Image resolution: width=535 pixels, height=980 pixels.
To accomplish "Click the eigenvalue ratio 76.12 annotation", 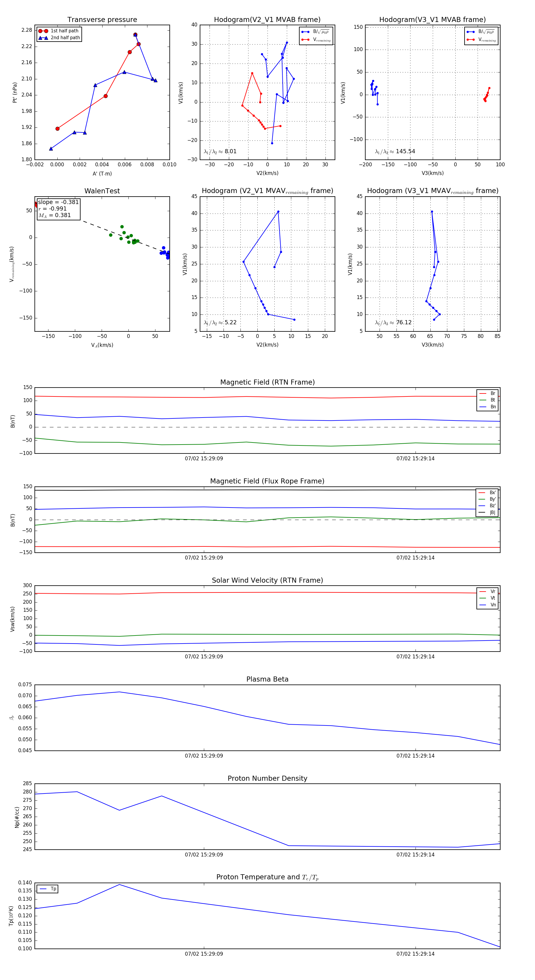I will (393, 323).
